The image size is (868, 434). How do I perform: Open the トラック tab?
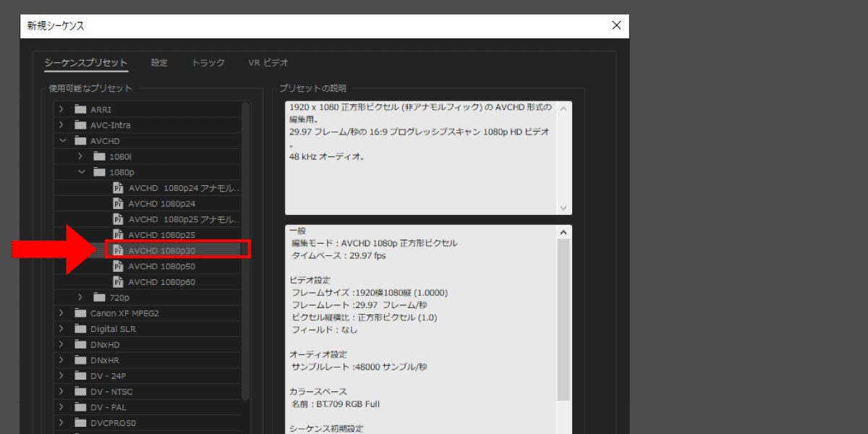pyautogui.click(x=208, y=63)
